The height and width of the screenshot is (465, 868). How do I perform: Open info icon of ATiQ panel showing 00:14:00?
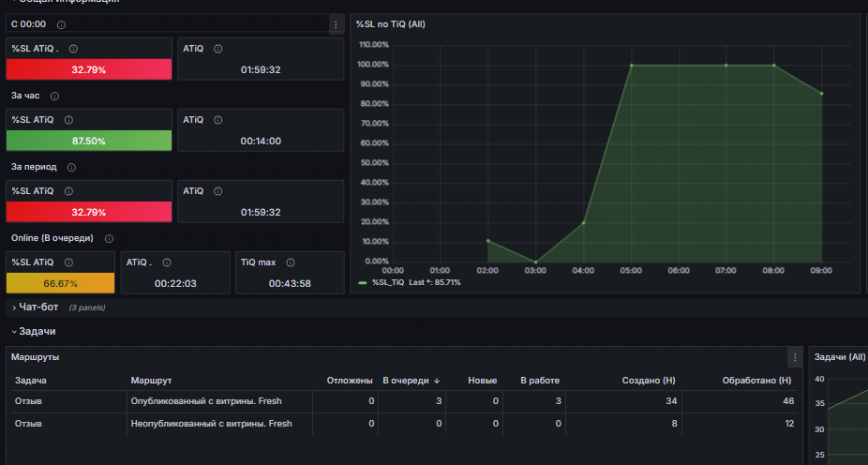pyautogui.click(x=218, y=120)
